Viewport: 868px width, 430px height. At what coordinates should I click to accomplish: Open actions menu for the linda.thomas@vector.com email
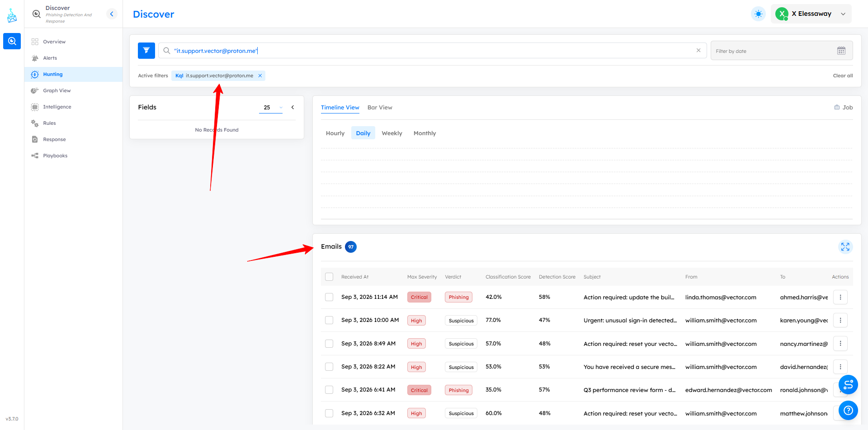pos(840,297)
